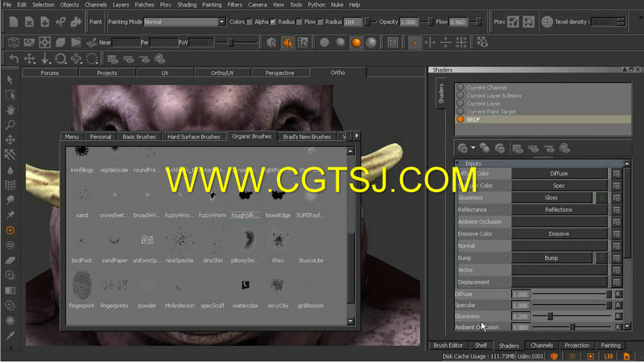
Task: Click the orange cube icon in status bar
Action: [554, 356]
